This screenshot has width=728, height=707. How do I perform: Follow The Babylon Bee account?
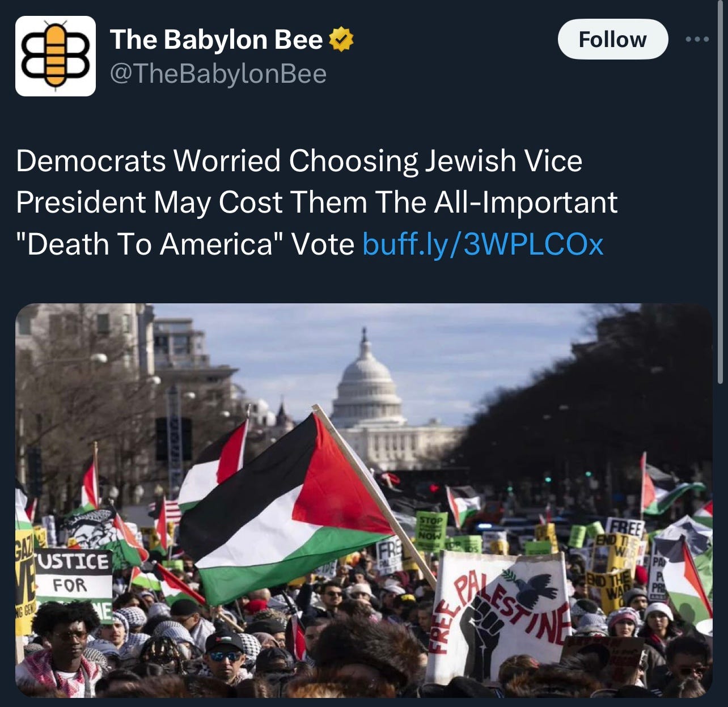[x=612, y=39]
